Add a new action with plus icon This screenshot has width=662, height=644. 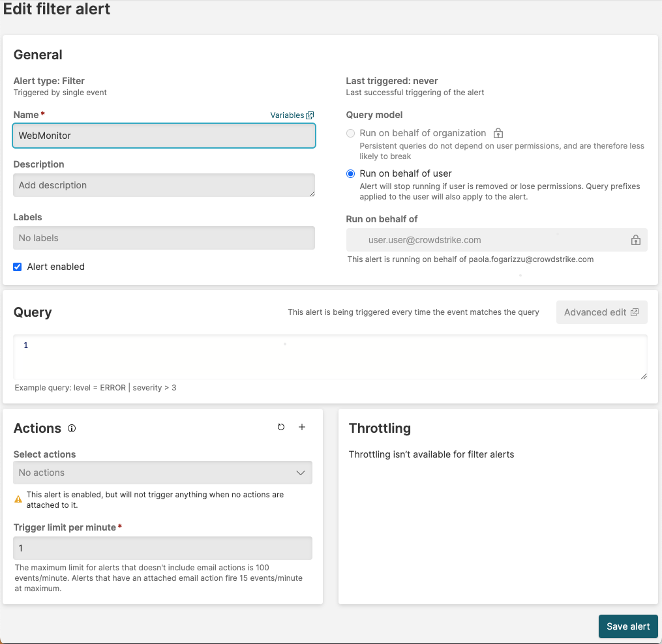point(302,427)
